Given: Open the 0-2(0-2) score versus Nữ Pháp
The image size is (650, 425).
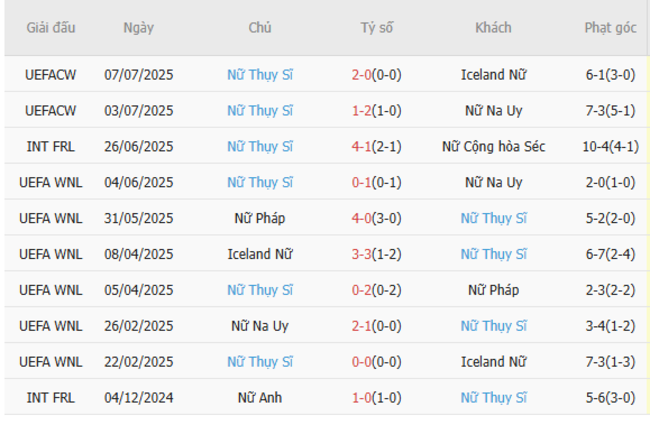Looking at the screenshot, I should coord(376,290).
